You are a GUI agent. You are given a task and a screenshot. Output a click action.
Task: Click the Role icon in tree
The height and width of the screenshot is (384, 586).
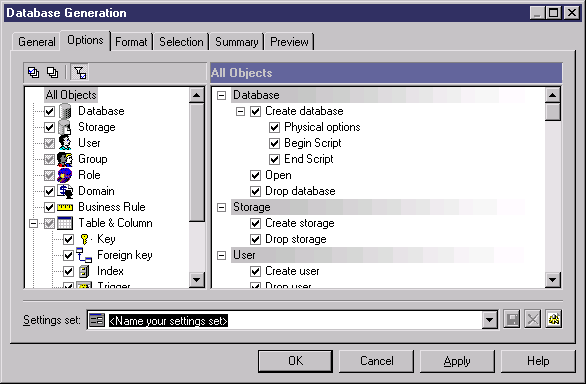click(x=65, y=175)
